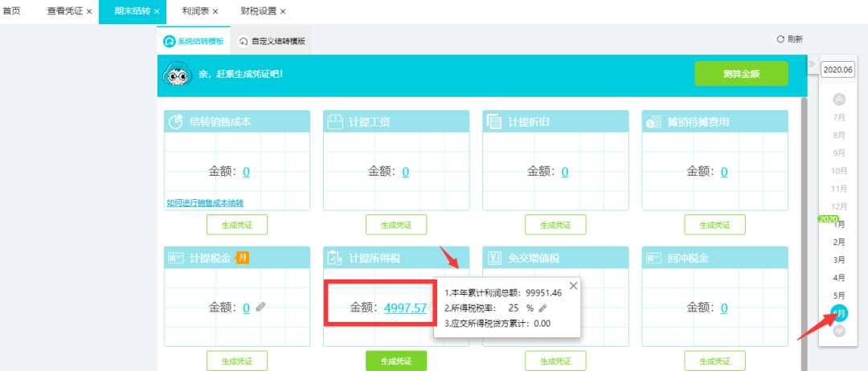Click the refresh icon labeled 刷新
This screenshot has width=868, height=371.
click(780, 39)
